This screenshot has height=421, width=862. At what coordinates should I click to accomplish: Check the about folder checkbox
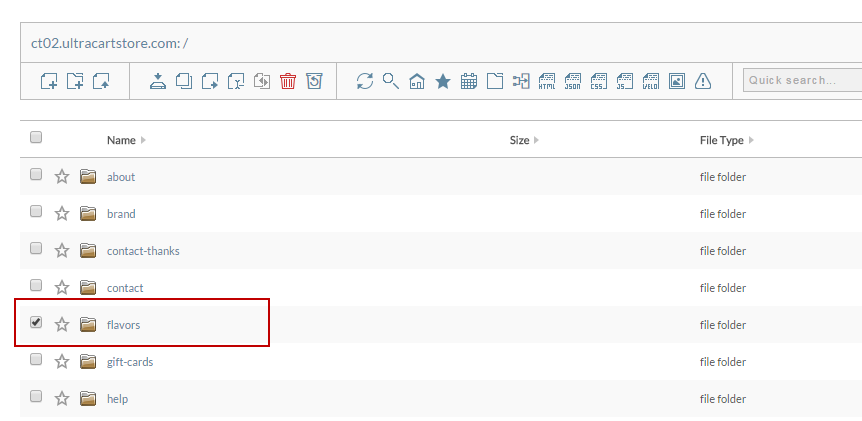[36, 174]
